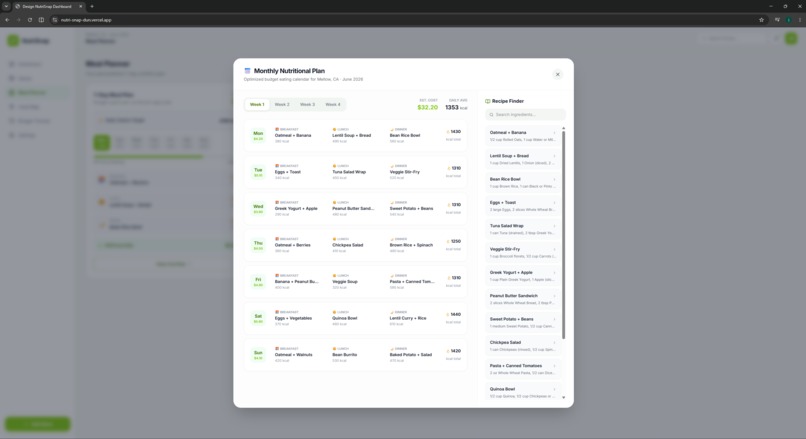Image resolution: width=806 pixels, height=439 pixels.
Task: Expand the Eggs + Toast recipe chevron
Action: (554, 203)
